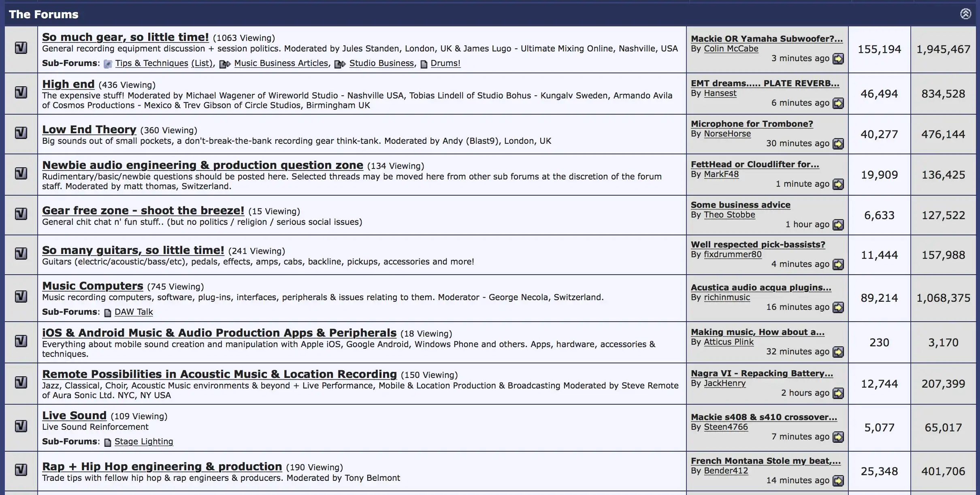Click the forum status icon beside Live Sound
980x495 pixels.
tap(21, 426)
